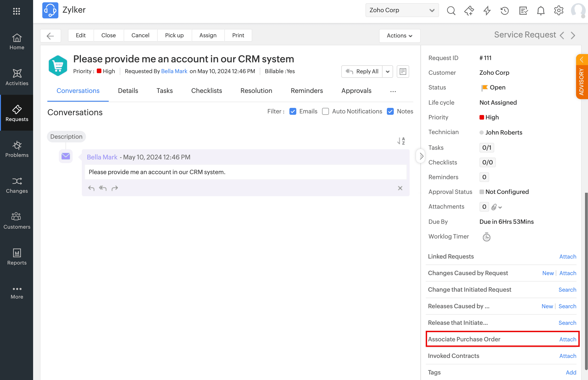Screen dimensions: 588x380
Task: Expand the Reply All dropdown arrow
Action: point(388,72)
